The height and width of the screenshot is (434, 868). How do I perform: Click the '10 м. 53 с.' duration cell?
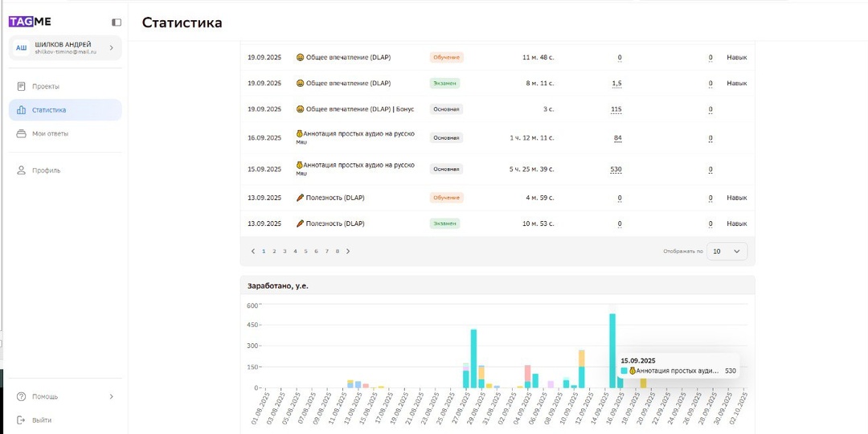click(x=538, y=223)
